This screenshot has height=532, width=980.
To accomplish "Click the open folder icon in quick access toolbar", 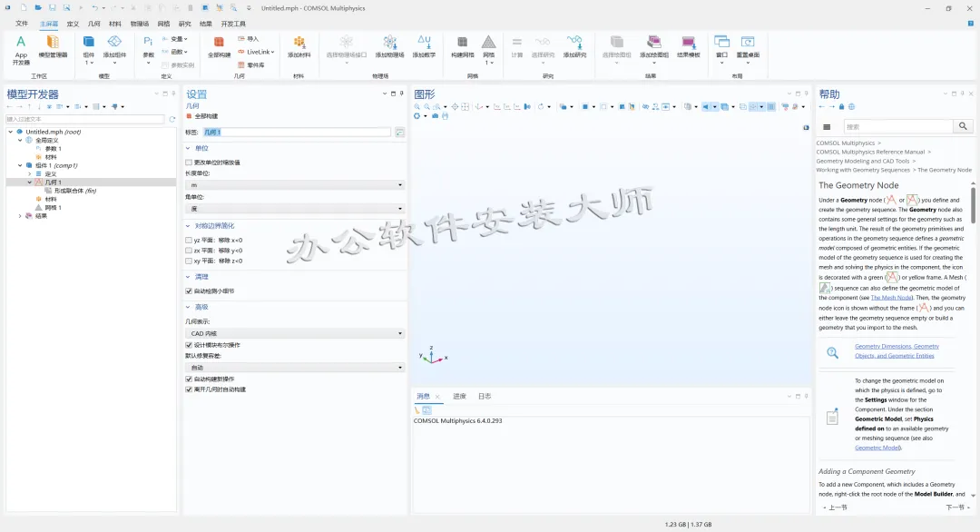I will pyautogui.click(x=38, y=8).
